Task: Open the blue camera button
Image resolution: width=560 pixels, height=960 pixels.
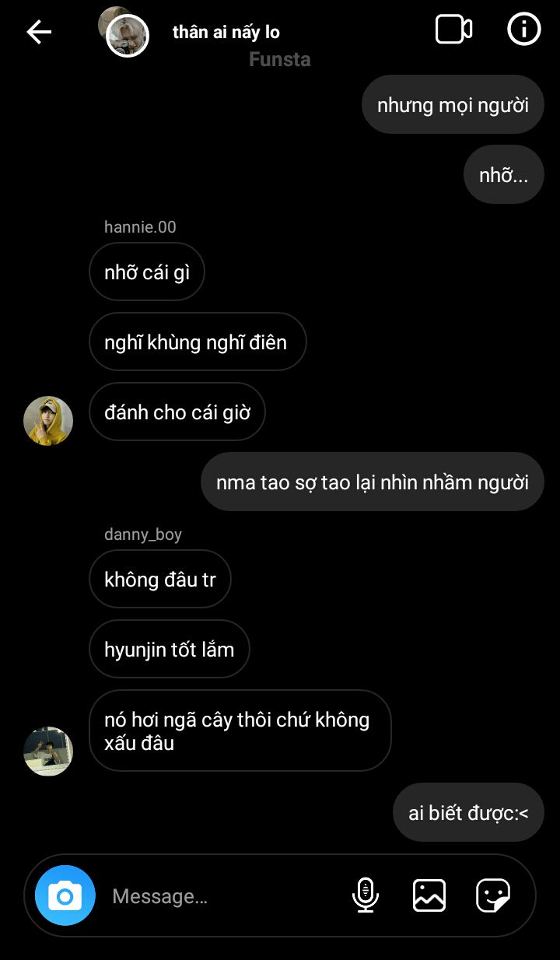Action: (65, 895)
